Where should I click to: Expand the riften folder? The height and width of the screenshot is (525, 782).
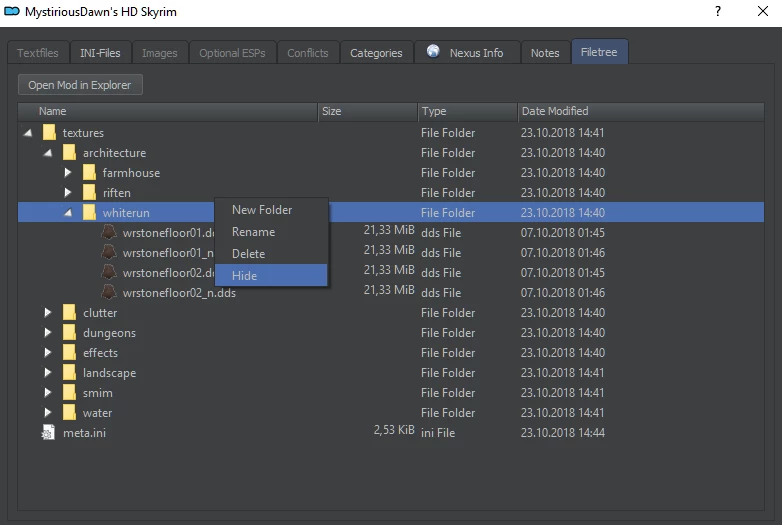[x=67, y=192]
